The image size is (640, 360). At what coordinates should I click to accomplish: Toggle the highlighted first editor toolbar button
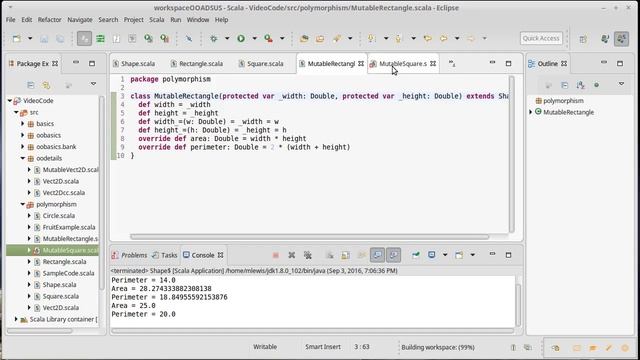(x=84, y=38)
